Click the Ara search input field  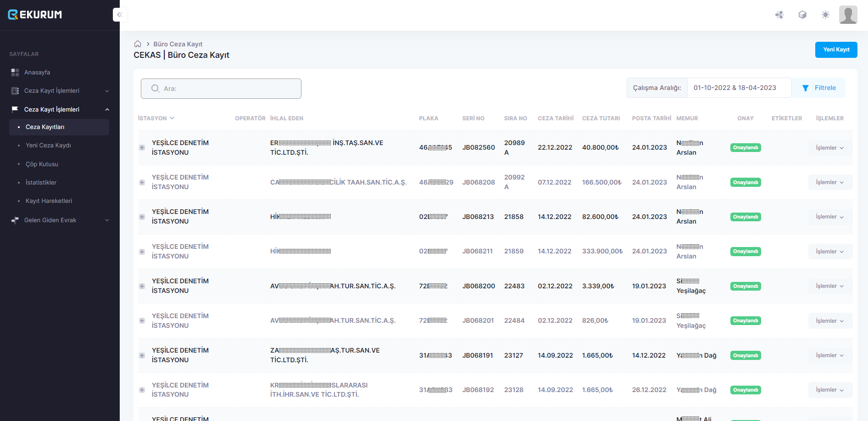click(x=221, y=89)
